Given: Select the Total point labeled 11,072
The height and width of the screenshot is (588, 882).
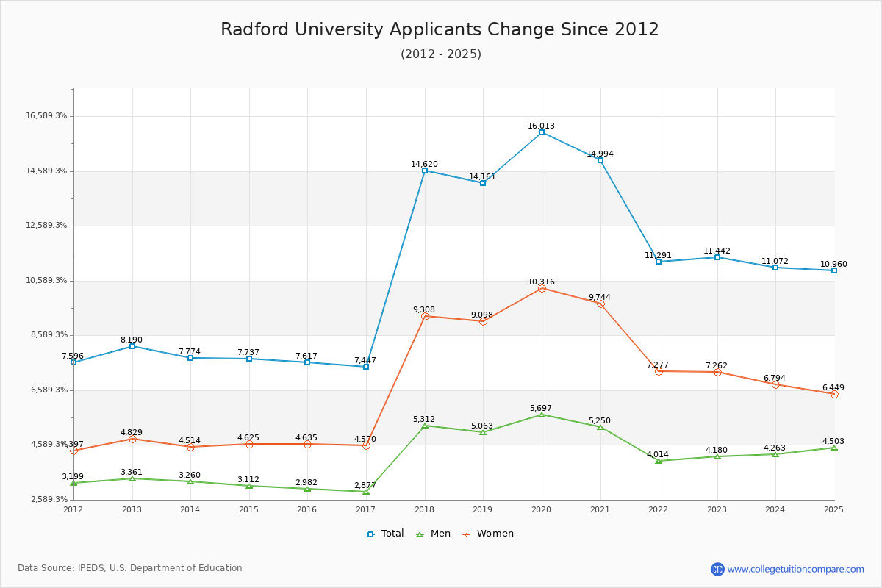Looking at the screenshot, I should click(x=775, y=268).
